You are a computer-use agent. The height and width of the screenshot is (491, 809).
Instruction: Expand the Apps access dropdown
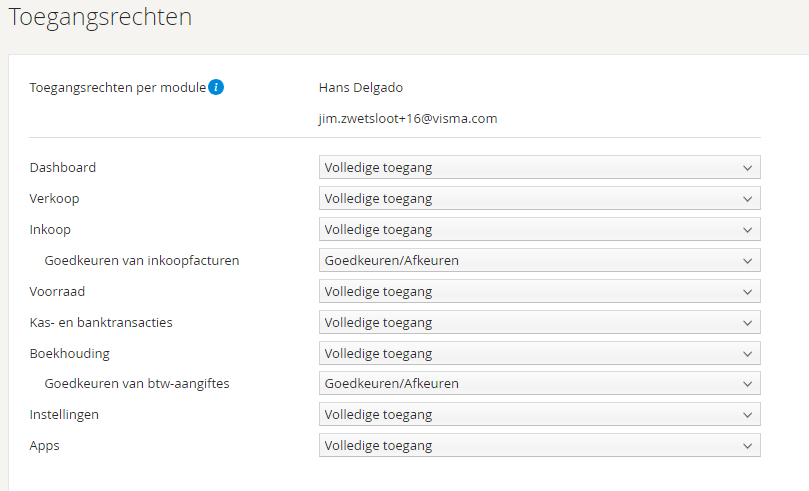click(x=539, y=446)
